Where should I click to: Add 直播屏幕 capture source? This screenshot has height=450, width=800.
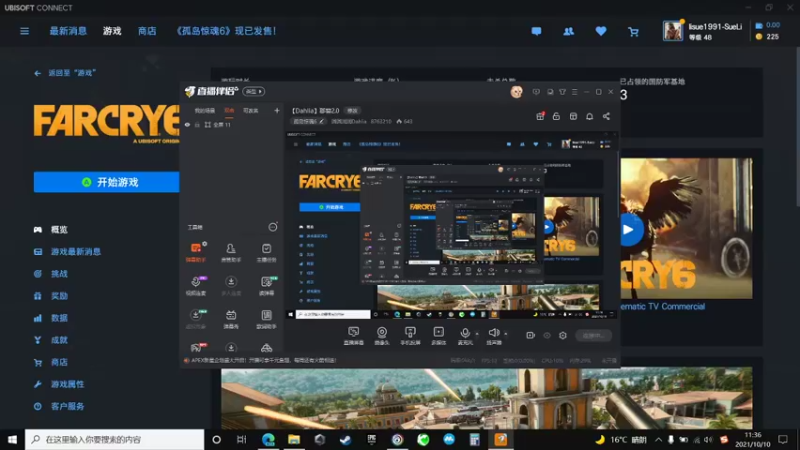[354, 336]
